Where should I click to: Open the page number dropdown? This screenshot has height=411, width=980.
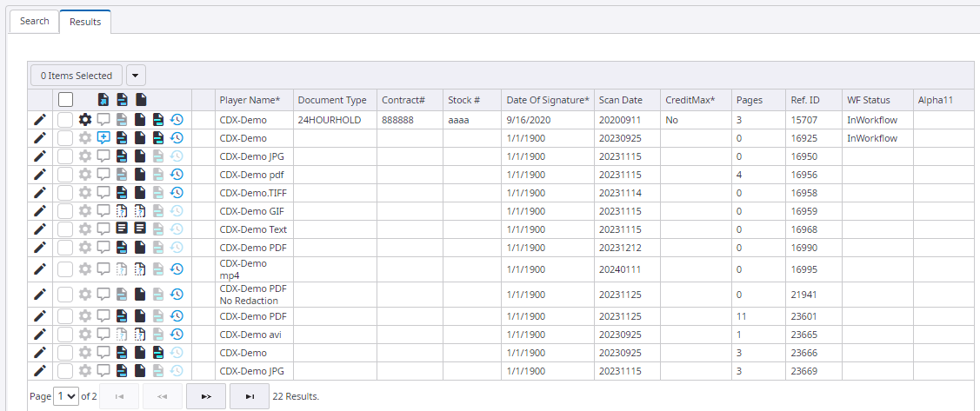pyautogui.click(x=66, y=396)
